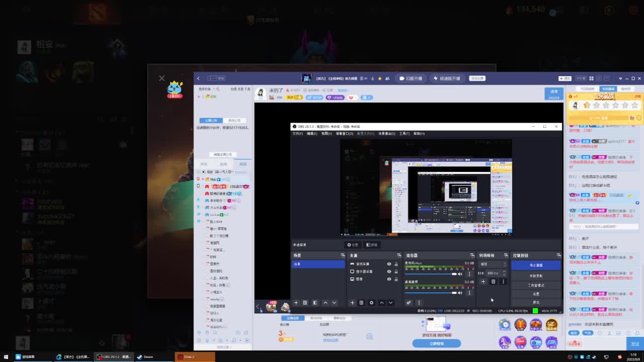Select the 场景 scene item
Image resolution: width=644 pixels, height=362 pixels.
[x=318, y=264]
